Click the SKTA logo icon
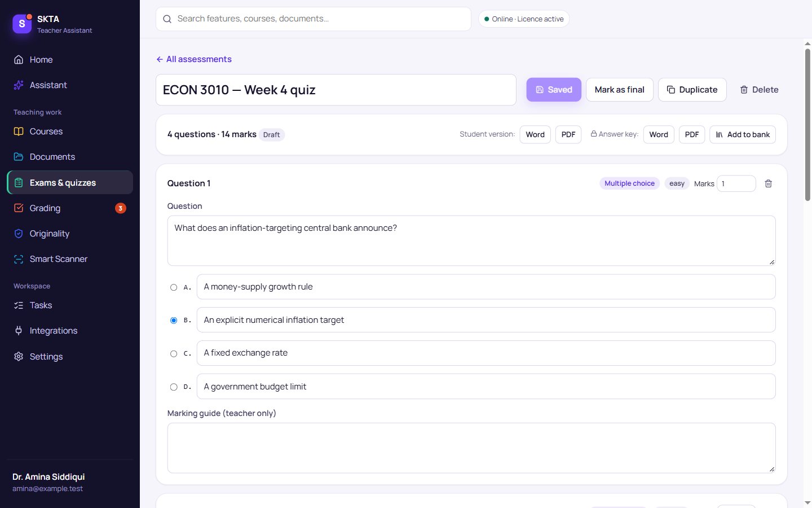 click(x=22, y=24)
